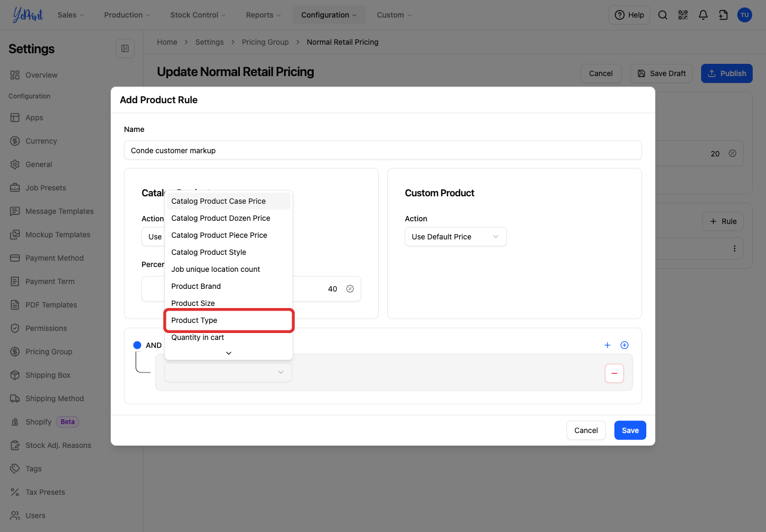Open the Tags settings page
This screenshot has width=766, height=532.
[x=34, y=469]
